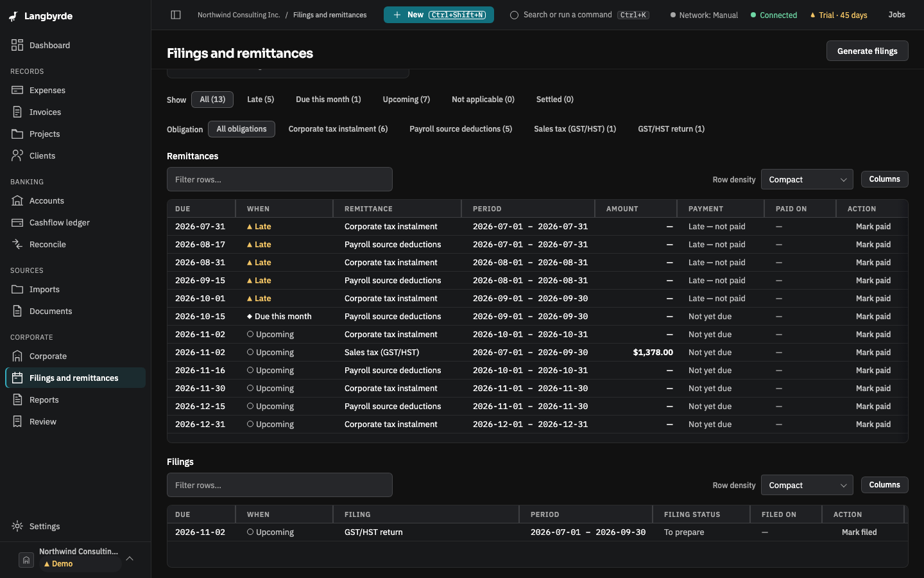Open Filings Row density dropdown
The width and height of the screenshot is (924, 578).
[807, 486]
